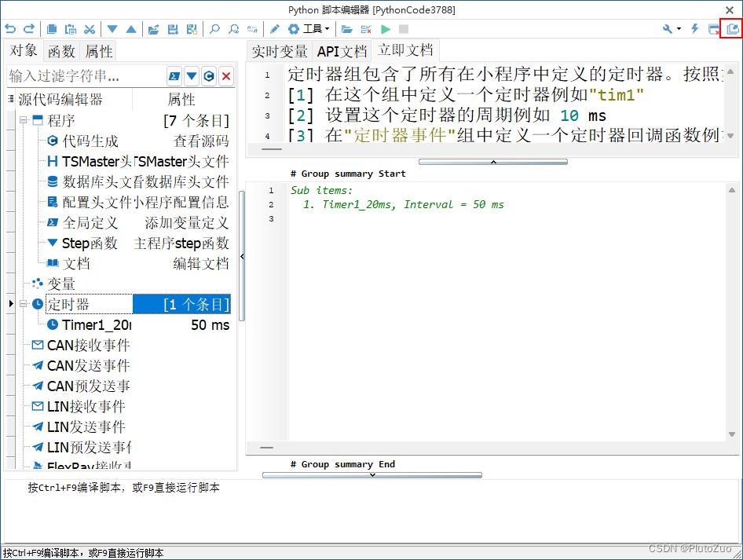Click the Save As floppy icon
The width and height of the screenshot is (743, 560).
point(192,29)
